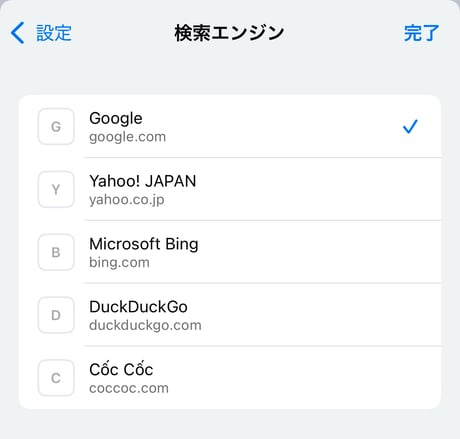Click the duckduckgo.com subtitle text
Viewport: 460px width, 439px height.
145,325
